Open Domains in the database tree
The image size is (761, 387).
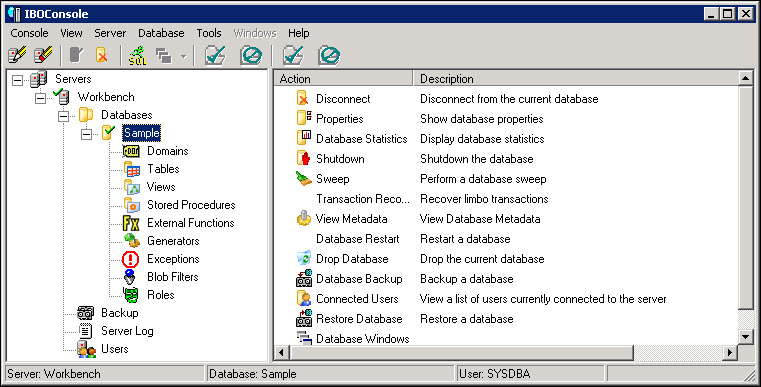(x=167, y=151)
